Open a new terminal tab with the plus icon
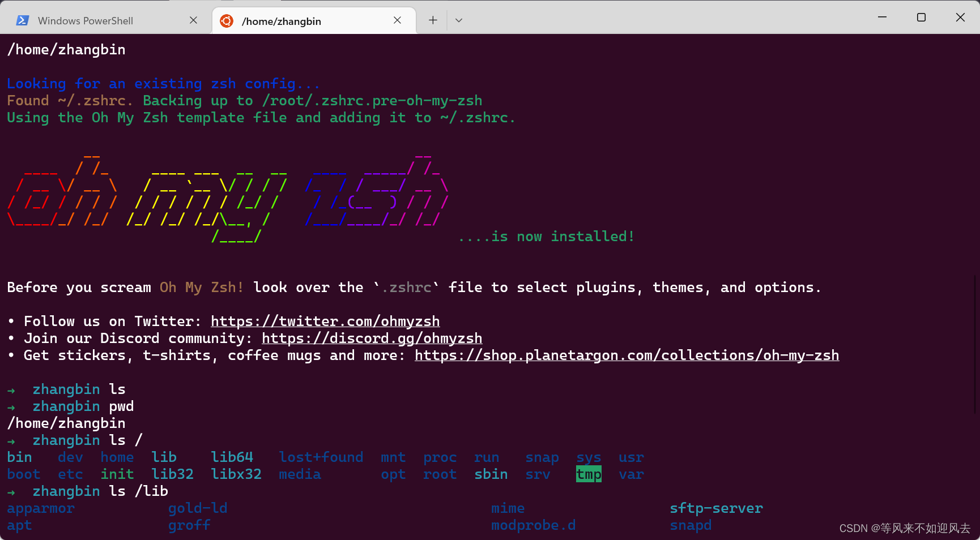 [432, 20]
